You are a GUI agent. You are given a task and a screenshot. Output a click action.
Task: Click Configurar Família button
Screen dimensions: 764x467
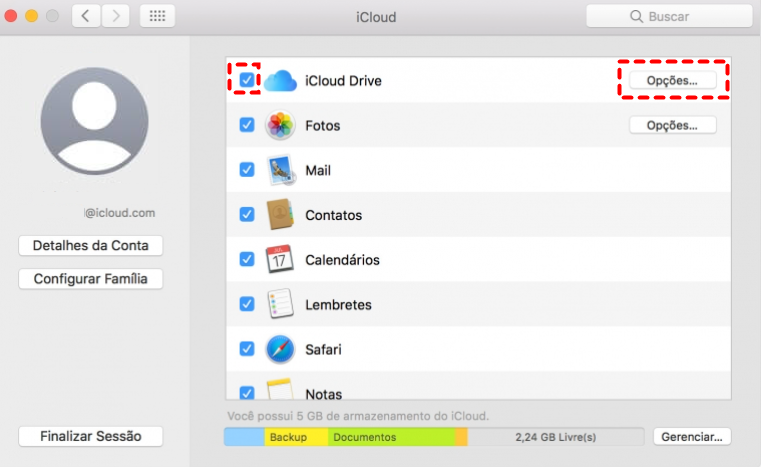click(x=91, y=279)
